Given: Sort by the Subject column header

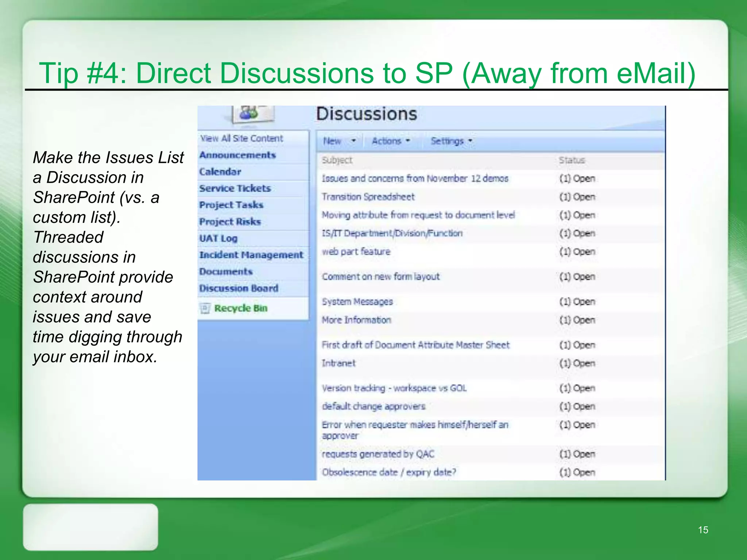Looking at the screenshot, I should [x=337, y=160].
